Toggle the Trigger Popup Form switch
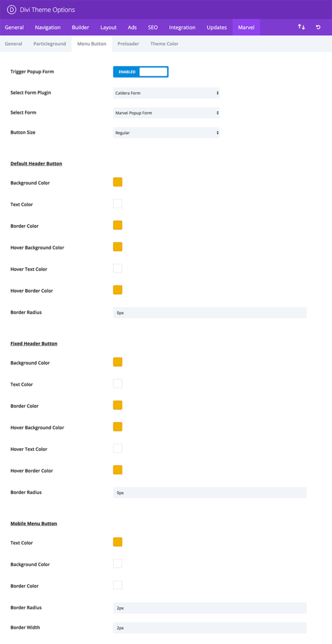 (141, 72)
